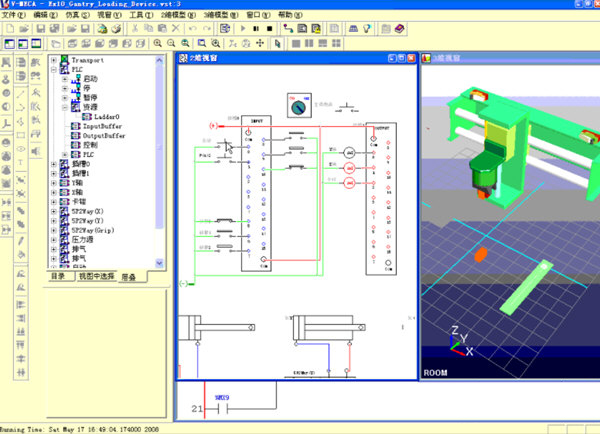Click the Zoom in magnifier icon
The height and width of the screenshot is (434, 600).
point(159,44)
